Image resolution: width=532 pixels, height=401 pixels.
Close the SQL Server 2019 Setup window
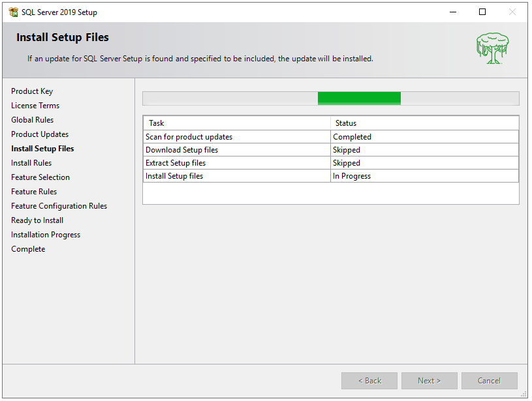(x=512, y=12)
